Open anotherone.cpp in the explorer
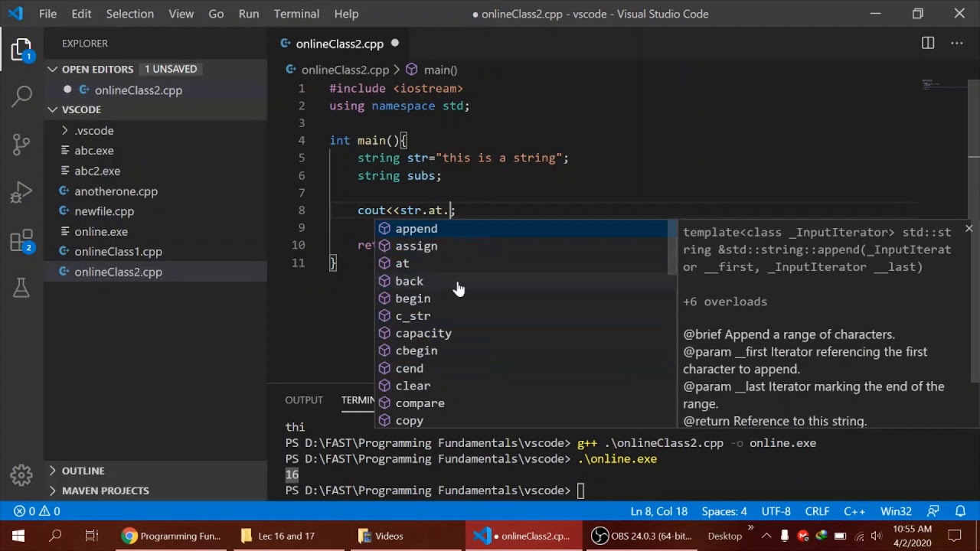980x551 pixels. (116, 191)
